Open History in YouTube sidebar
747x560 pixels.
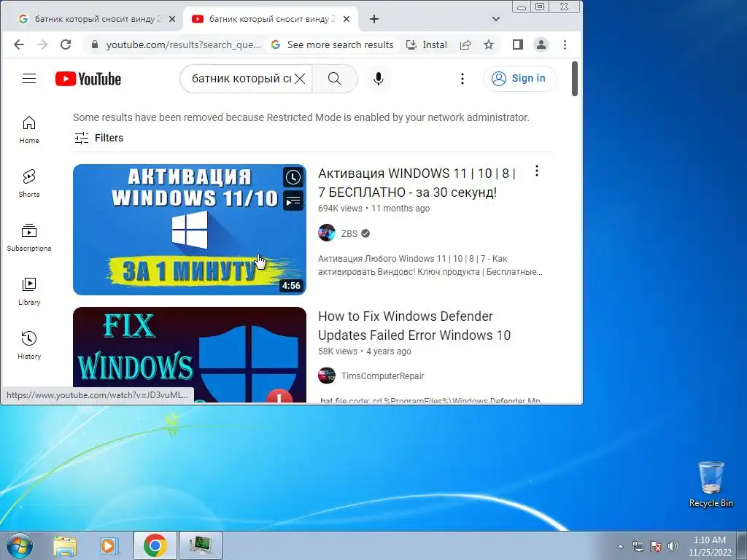tap(29, 345)
